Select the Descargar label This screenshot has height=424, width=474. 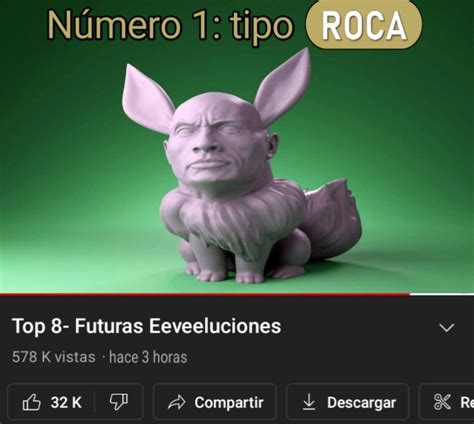(362, 403)
